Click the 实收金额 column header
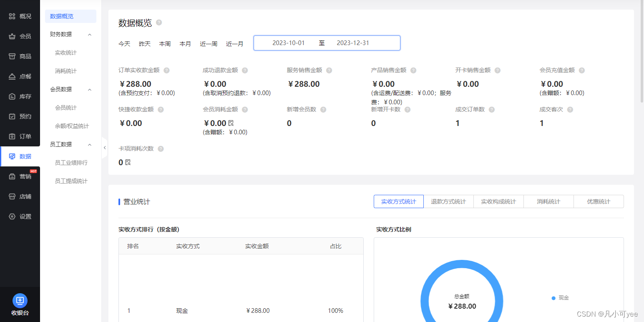 (257, 246)
